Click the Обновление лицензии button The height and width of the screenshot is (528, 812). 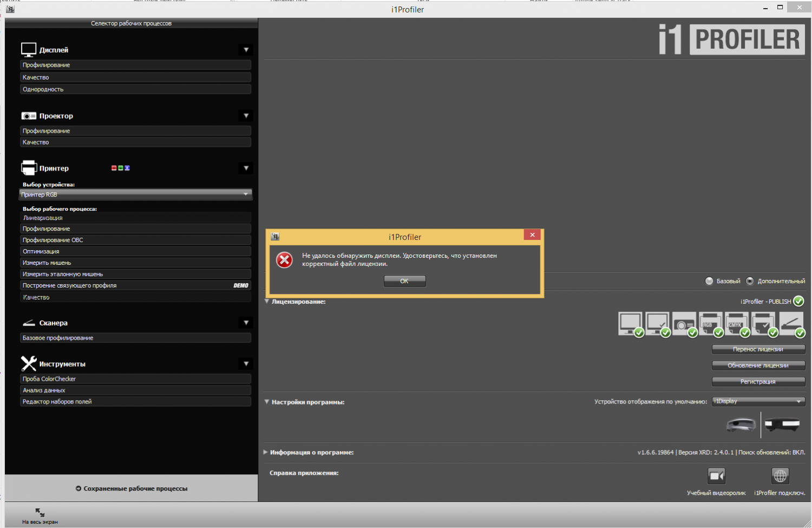click(758, 366)
